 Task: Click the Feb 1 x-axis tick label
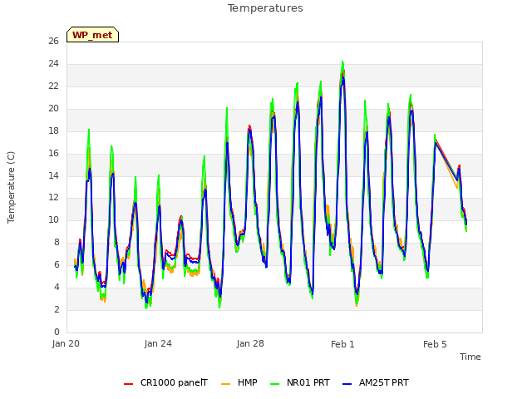click(x=342, y=344)
